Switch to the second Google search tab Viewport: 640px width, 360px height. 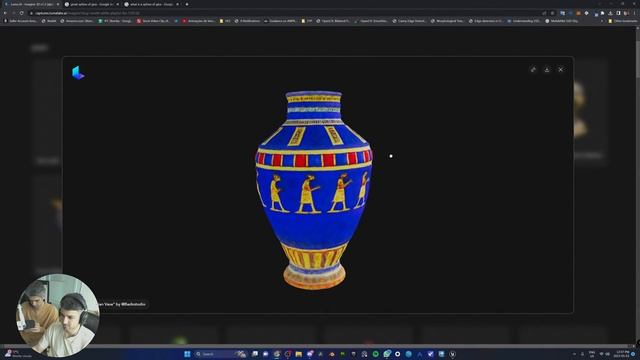point(91,4)
